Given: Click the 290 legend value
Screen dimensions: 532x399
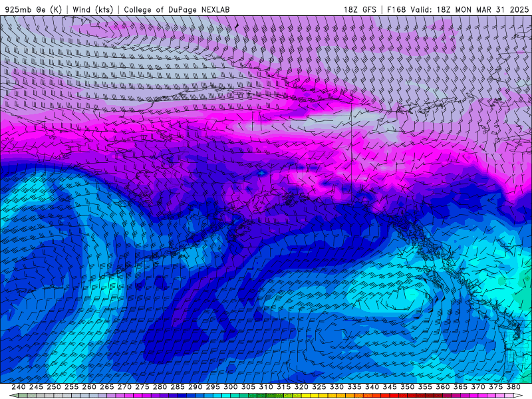Looking at the screenshot, I should 195,387.
